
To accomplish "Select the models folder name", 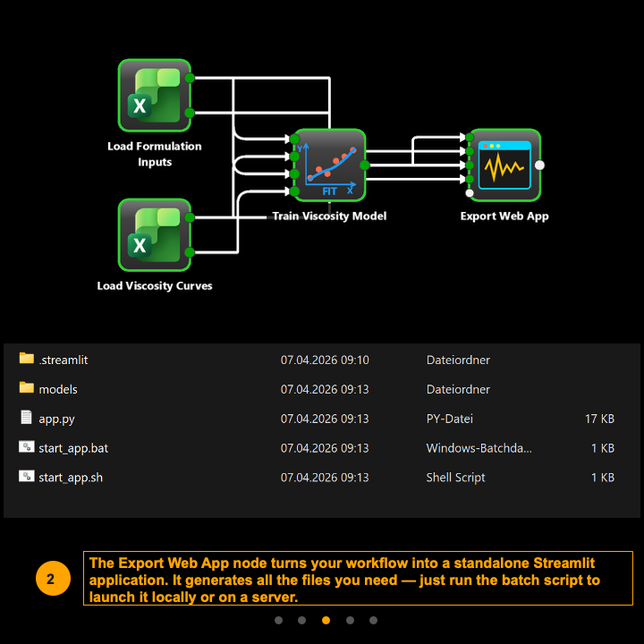I will [x=58, y=389].
